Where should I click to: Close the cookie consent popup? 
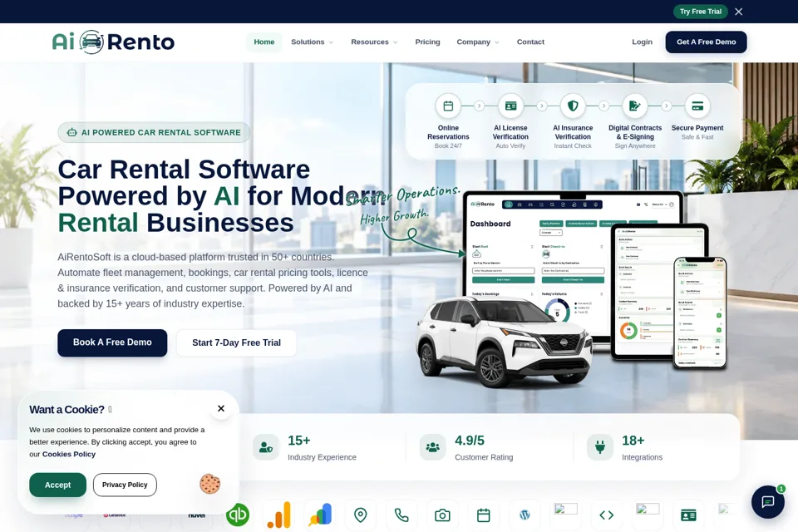pos(221,408)
